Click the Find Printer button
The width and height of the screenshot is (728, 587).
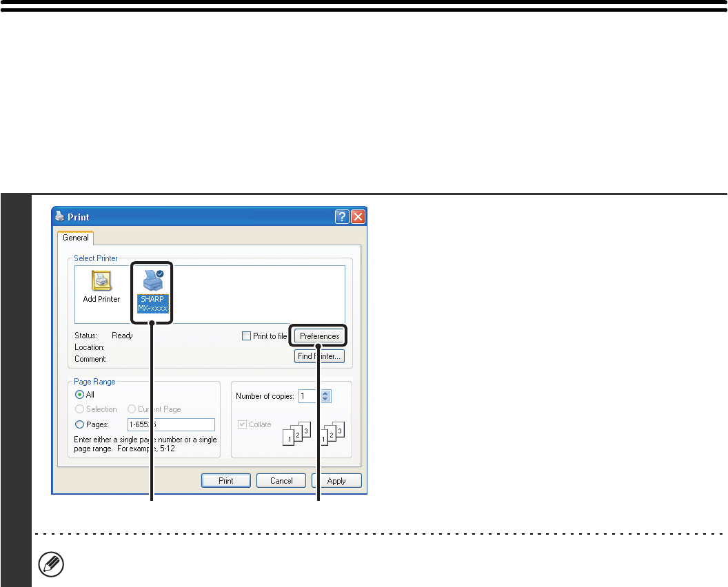pyautogui.click(x=319, y=356)
